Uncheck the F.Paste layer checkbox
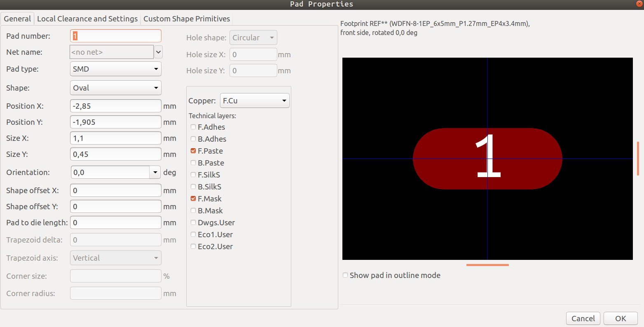This screenshot has height=327, width=644. [193, 151]
